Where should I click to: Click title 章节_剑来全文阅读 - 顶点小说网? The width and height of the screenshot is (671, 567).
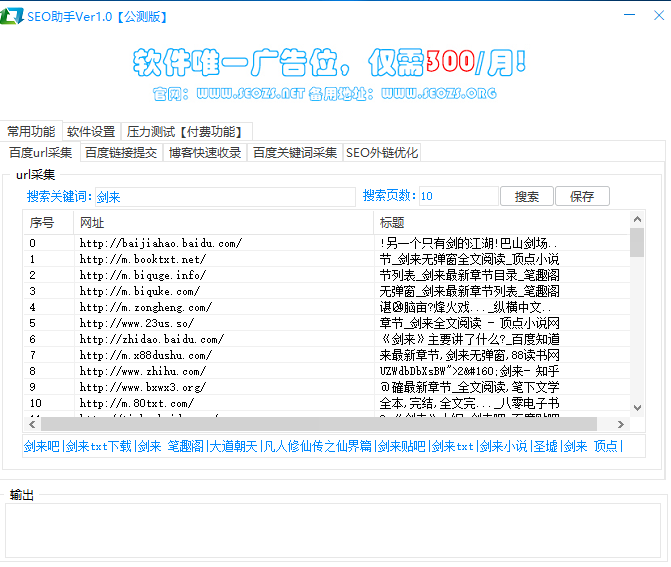(469, 323)
